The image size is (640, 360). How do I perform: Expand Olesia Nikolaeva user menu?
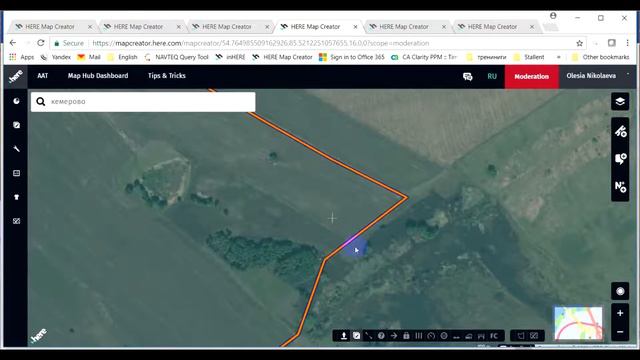597,76
